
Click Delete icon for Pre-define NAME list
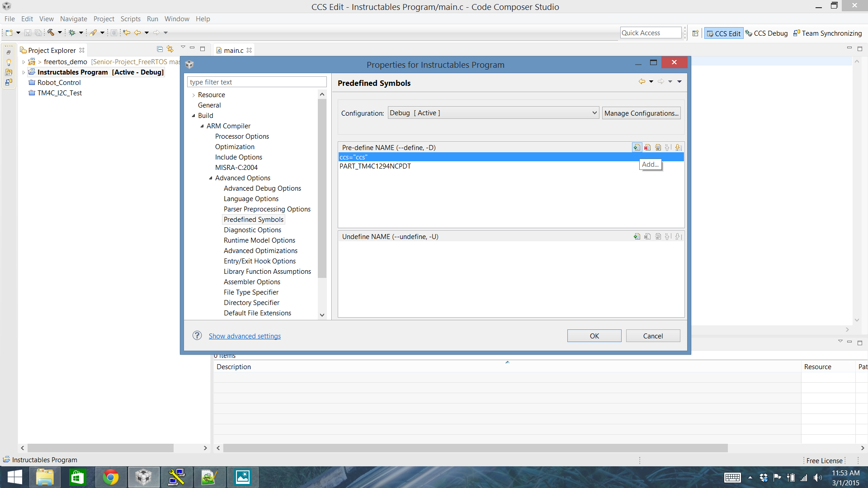click(647, 147)
